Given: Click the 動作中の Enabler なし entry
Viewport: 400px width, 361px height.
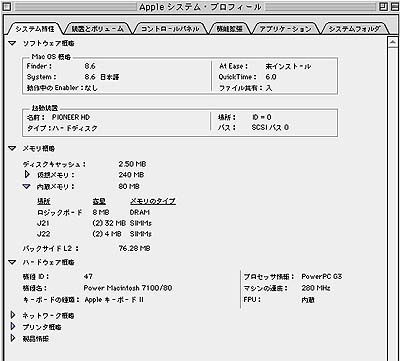Looking at the screenshot, I should (x=62, y=88).
